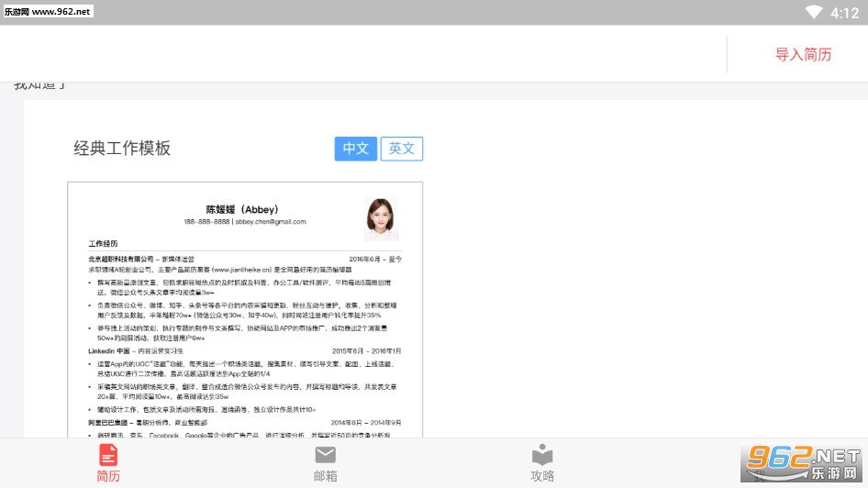Select the 简历 tab label
This screenshot has height=488, width=868.
tap(108, 476)
